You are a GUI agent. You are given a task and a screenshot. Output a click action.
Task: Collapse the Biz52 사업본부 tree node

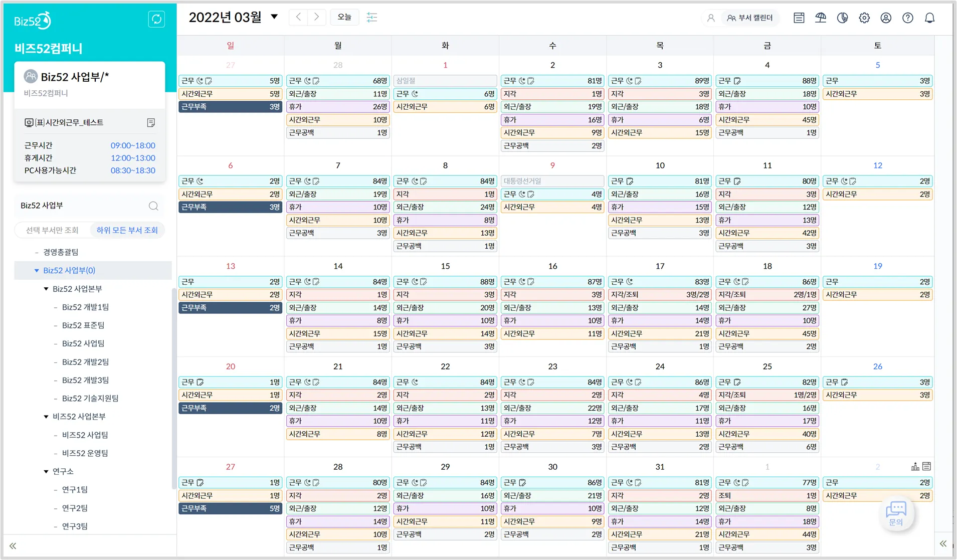[x=46, y=289]
